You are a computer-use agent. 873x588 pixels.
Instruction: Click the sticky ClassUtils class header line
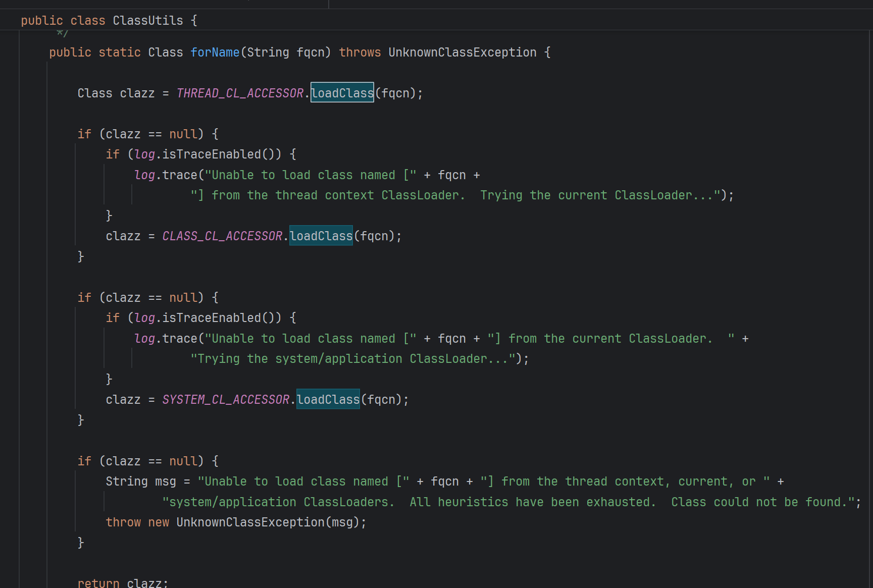(x=109, y=21)
